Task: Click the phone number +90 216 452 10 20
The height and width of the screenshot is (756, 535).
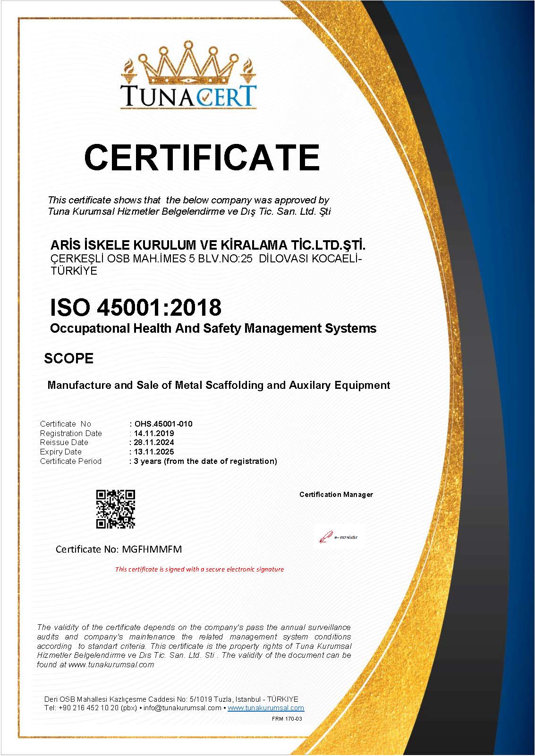Action: [88, 708]
